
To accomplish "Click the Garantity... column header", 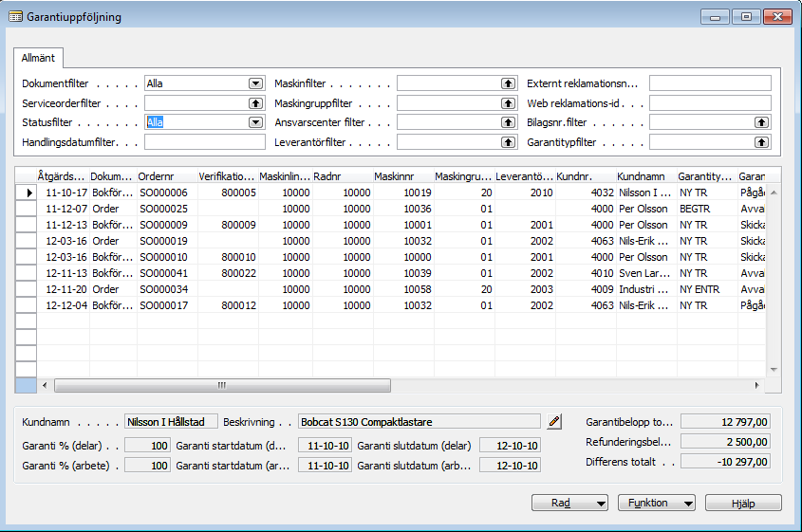I will coord(707,176).
